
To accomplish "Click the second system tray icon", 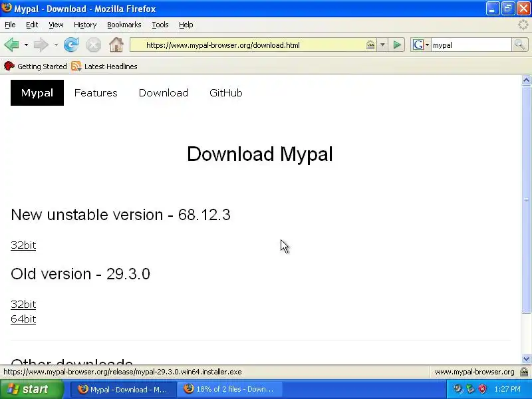I will (x=470, y=389).
